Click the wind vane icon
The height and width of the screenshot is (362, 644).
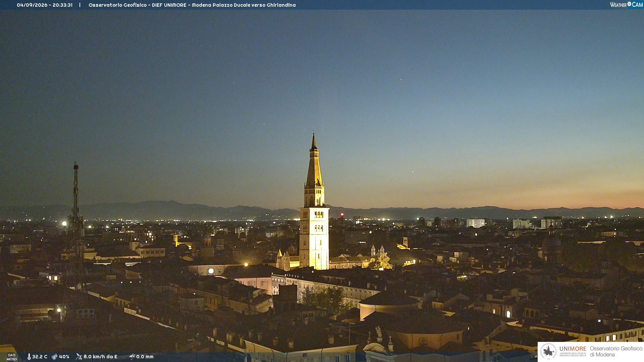(x=79, y=357)
